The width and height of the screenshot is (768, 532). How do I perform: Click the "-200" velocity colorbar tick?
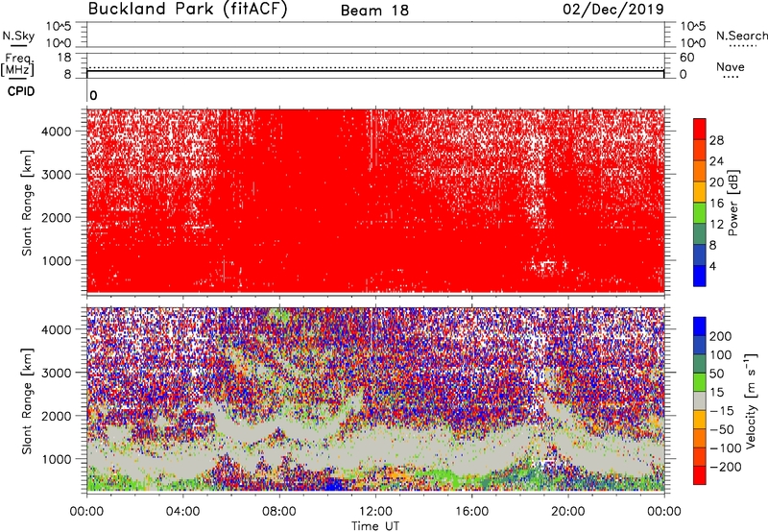pyautogui.click(x=726, y=467)
